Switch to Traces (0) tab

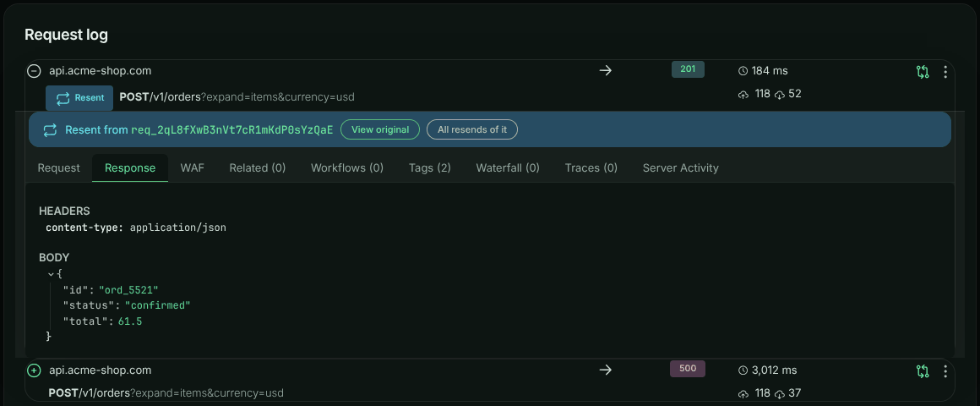pyautogui.click(x=591, y=167)
